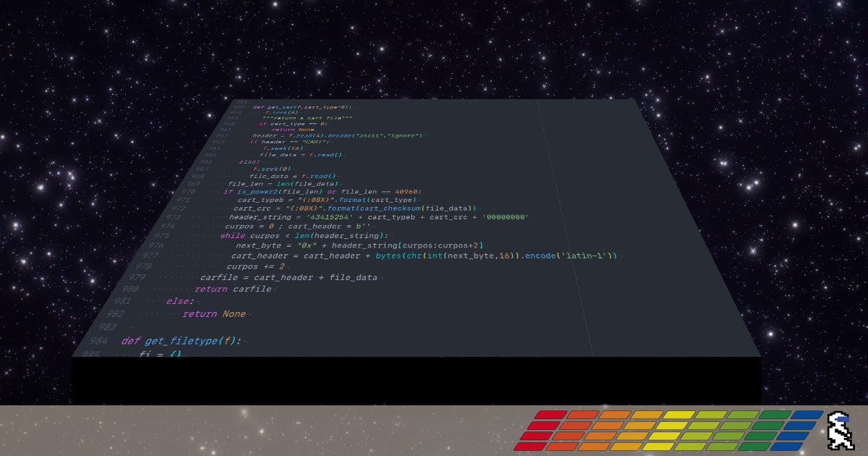Click the 'def get_filetype(f):' line
The image size is (868, 456).
pyautogui.click(x=181, y=341)
